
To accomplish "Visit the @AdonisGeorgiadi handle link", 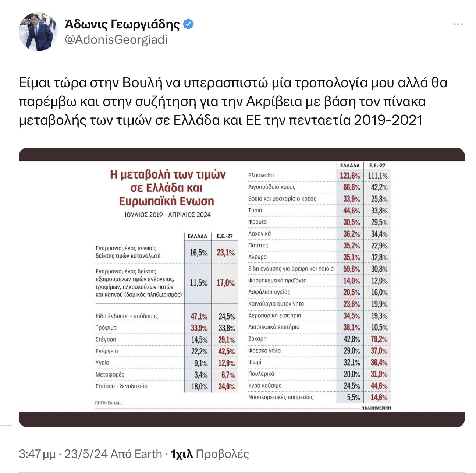I will (116, 39).
